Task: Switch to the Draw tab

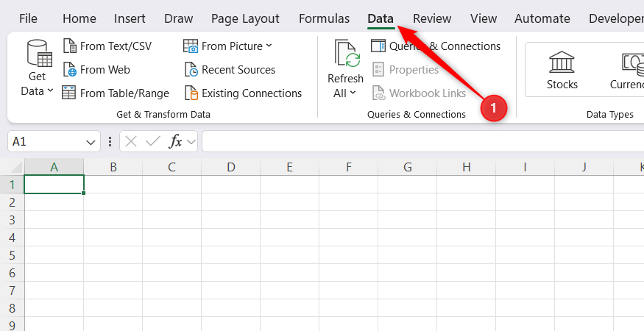Action: [x=178, y=18]
